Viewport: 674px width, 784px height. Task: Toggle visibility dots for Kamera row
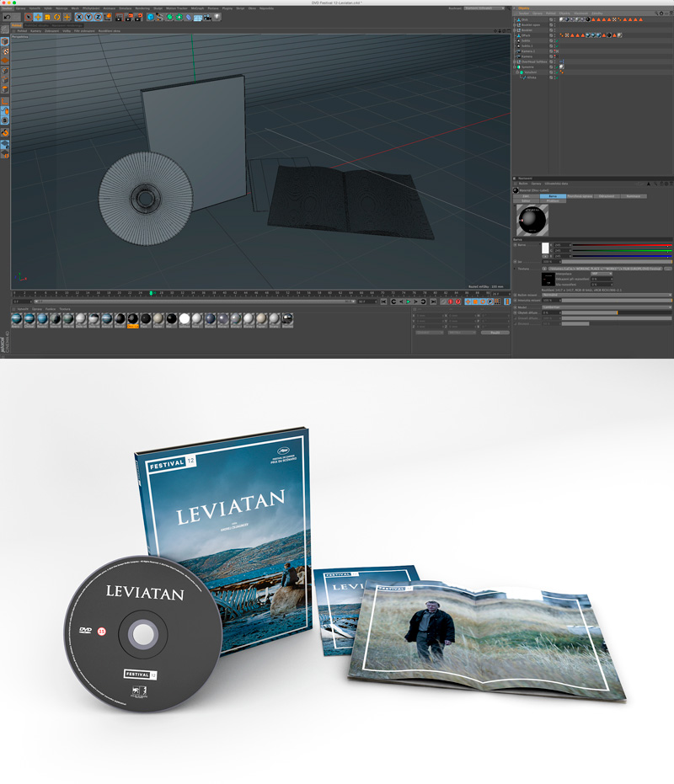(555, 56)
